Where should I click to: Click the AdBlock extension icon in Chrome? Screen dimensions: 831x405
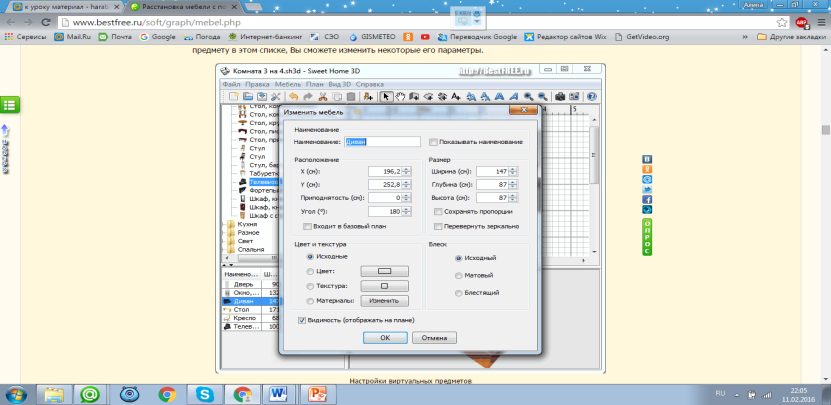coord(801,22)
